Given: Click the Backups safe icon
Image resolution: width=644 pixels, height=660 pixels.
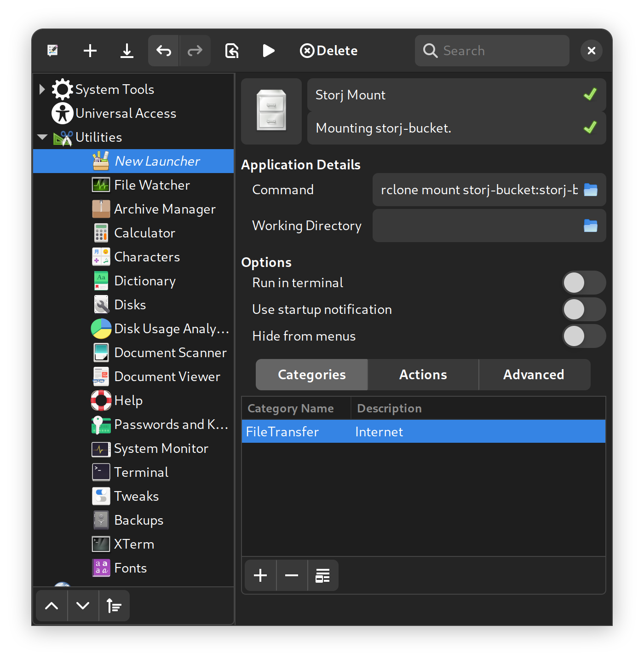Looking at the screenshot, I should (x=101, y=520).
